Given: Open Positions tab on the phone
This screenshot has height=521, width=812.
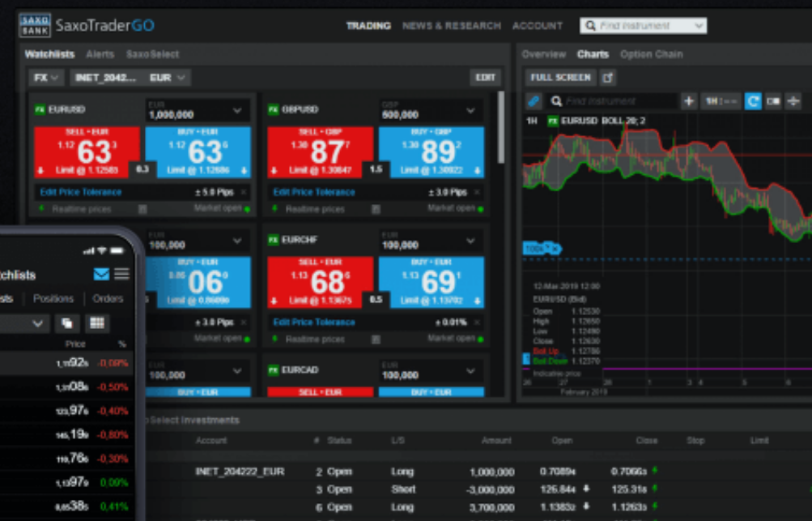Looking at the screenshot, I should 53,299.
